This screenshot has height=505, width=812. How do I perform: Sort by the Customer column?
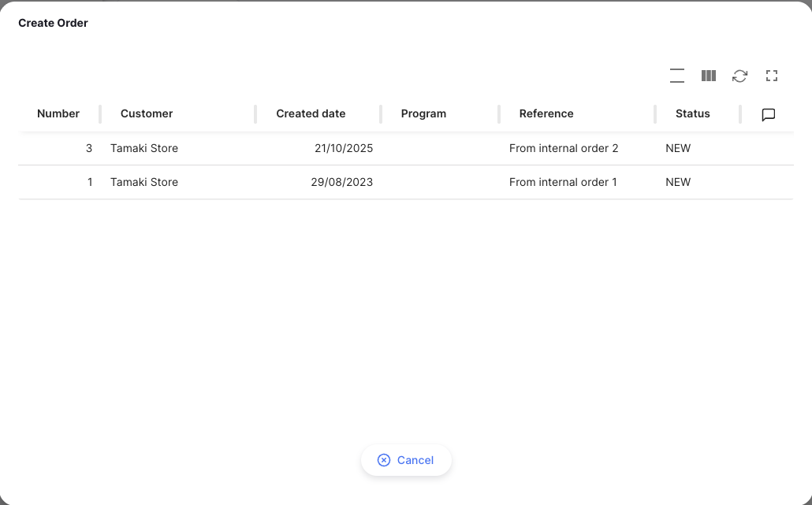coord(147,113)
